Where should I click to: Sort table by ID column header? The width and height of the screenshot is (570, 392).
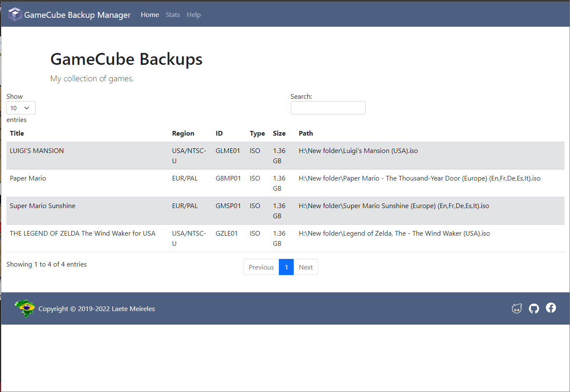(x=219, y=133)
